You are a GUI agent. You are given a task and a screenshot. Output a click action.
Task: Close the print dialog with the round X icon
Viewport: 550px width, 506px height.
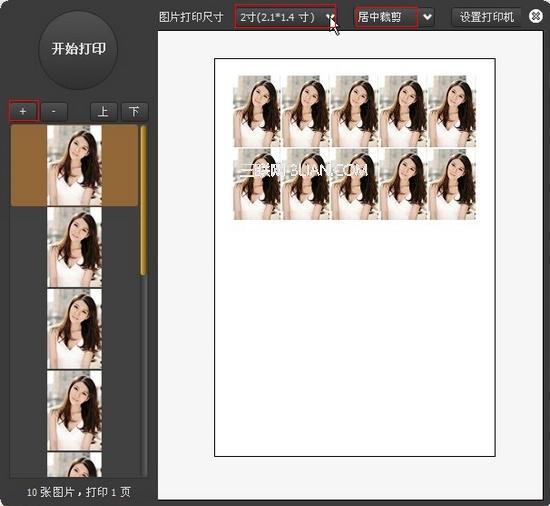[x=536, y=16]
